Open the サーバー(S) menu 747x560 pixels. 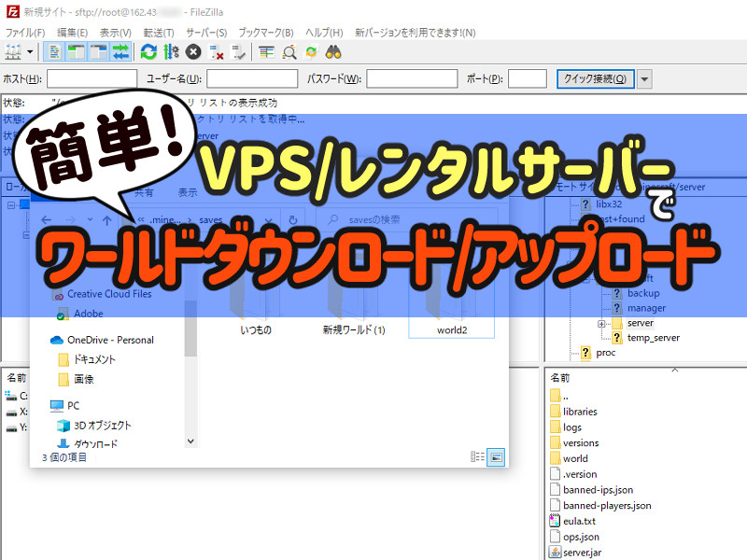pos(206,33)
